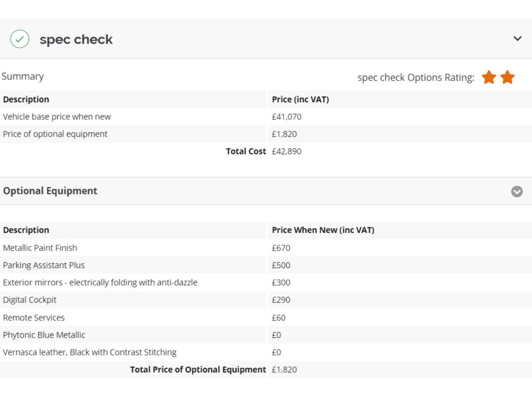Image resolution: width=532 pixels, height=399 pixels.
Task: Click the Price When New column header
Action: point(323,230)
